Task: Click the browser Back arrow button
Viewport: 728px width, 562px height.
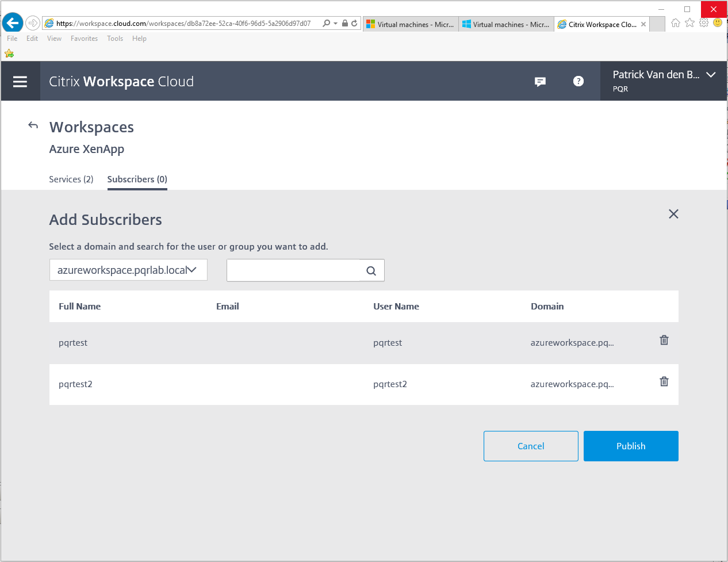Action: pyautogui.click(x=13, y=23)
